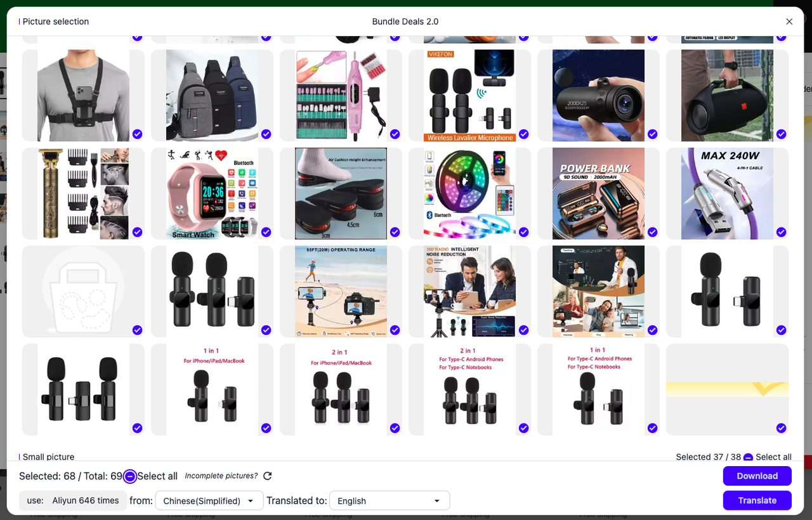Deselect the Power Bank earbuds picture checkmark
The width and height of the screenshot is (812, 520).
[652, 232]
